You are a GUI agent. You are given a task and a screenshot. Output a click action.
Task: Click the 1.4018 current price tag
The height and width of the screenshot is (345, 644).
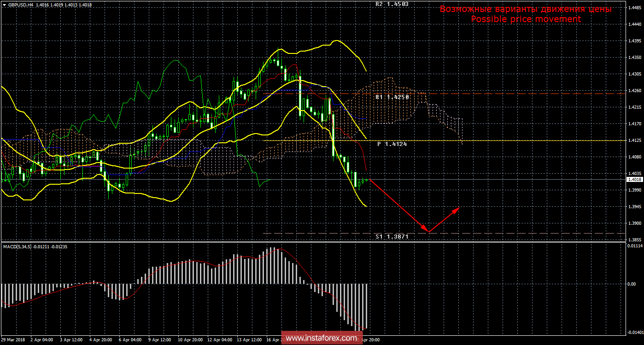635,180
